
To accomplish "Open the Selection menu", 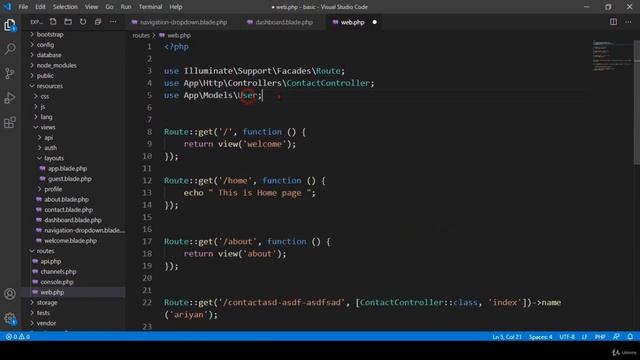I will [x=65, y=7].
